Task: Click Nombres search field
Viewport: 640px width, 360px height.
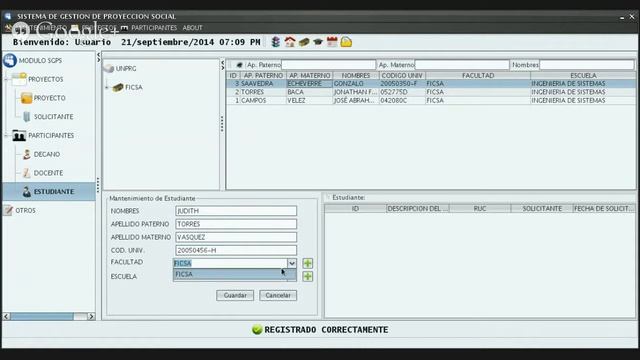Action: tap(587, 65)
